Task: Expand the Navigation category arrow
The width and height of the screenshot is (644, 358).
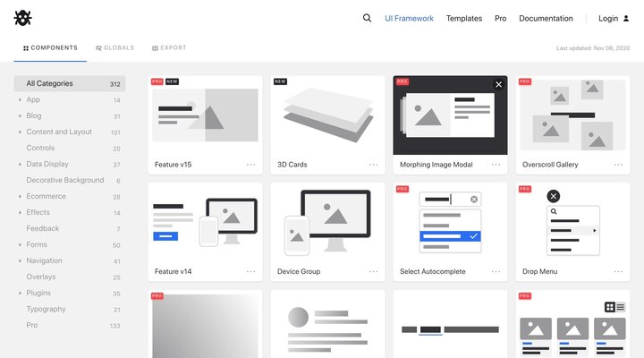Action: click(x=20, y=261)
